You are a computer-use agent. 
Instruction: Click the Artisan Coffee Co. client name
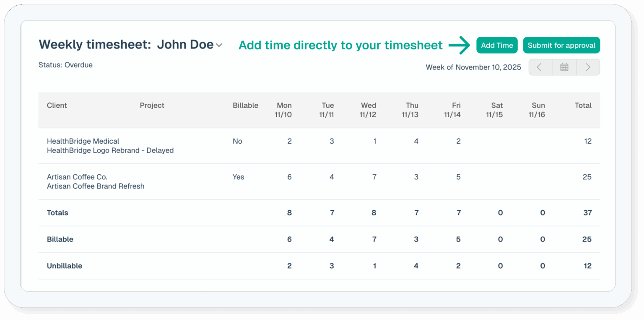tap(77, 177)
